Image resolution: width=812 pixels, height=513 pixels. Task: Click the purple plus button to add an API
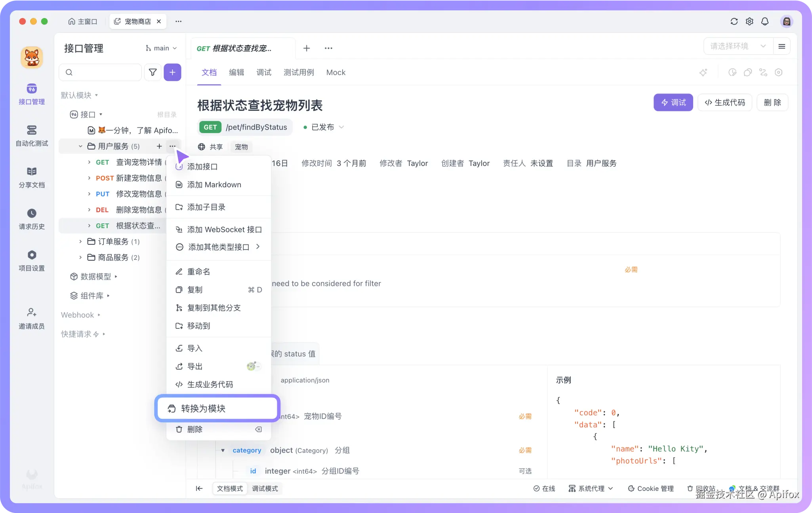click(x=172, y=72)
